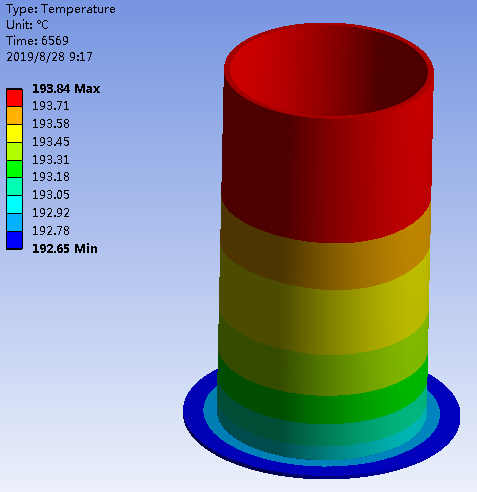This screenshot has height=492, width=477.
Task: Click the 193.45 legend value
Action: click(x=51, y=142)
